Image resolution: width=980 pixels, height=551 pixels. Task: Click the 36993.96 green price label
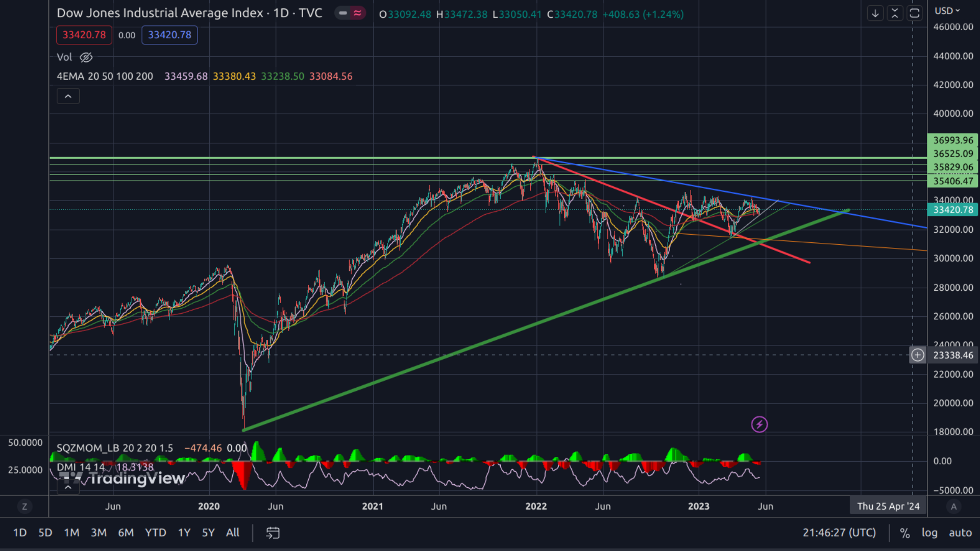pyautogui.click(x=953, y=140)
